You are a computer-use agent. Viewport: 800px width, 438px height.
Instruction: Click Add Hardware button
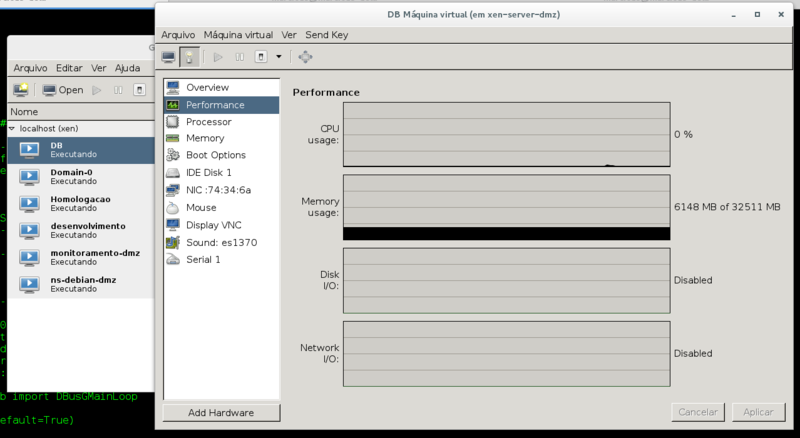[x=221, y=412]
